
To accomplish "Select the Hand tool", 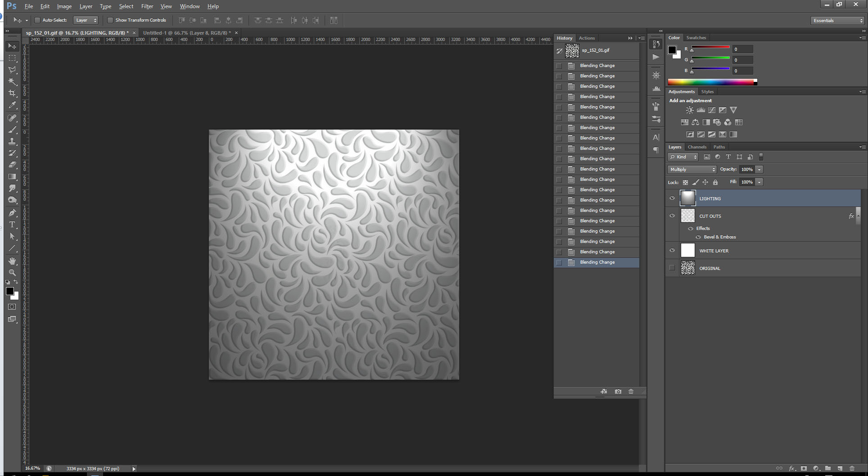I will click(x=12, y=261).
